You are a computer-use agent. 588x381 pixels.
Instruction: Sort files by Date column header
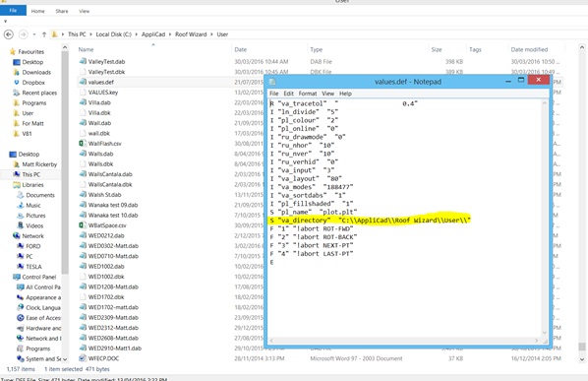pos(240,49)
